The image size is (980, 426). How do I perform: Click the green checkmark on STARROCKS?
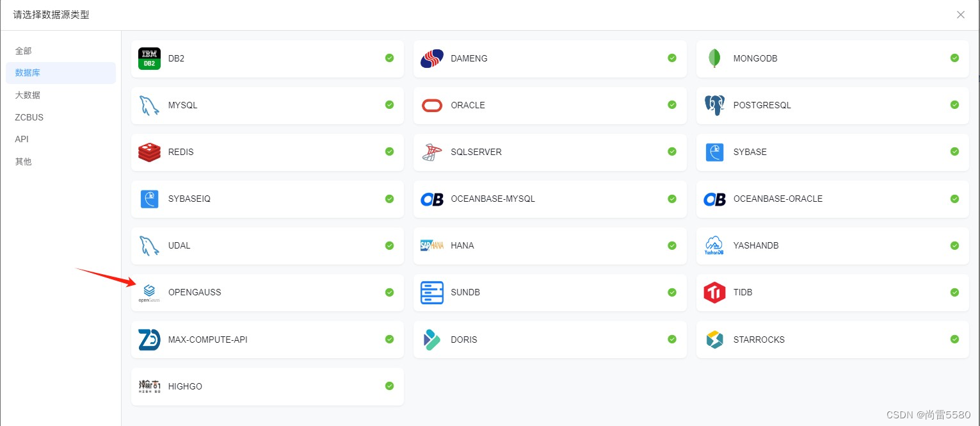[x=954, y=339]
